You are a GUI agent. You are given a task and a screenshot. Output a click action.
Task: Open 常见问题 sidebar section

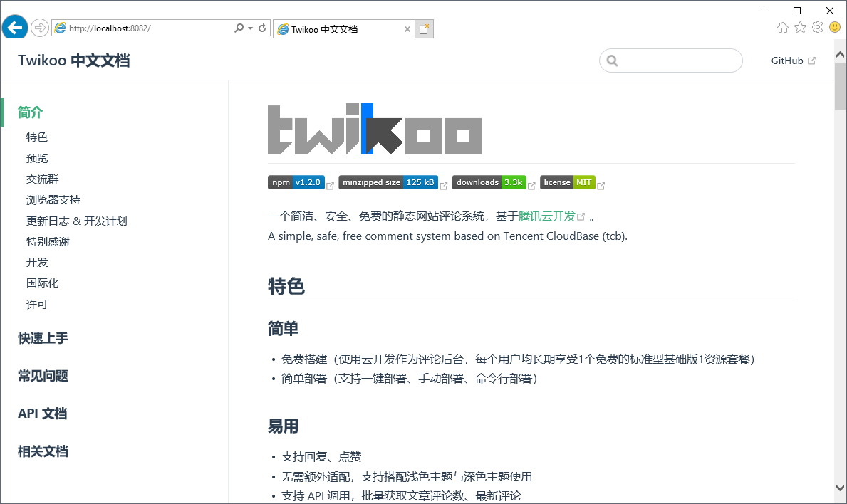tap(43, 376)
